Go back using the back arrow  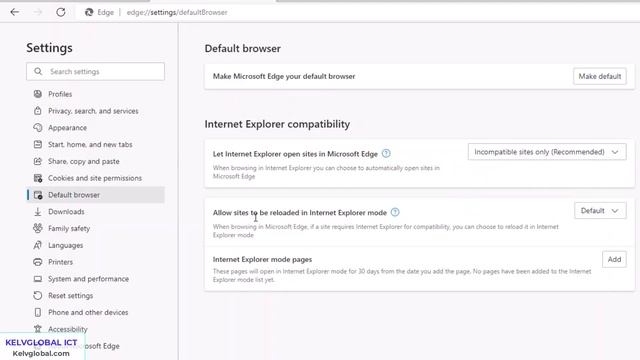point(15,12)
